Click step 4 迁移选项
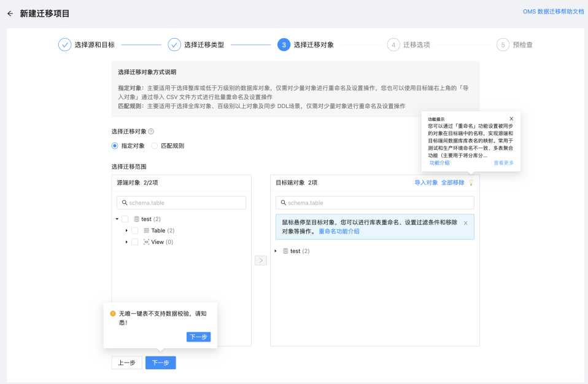Image resolution: width=588 pixels, height=384 pixels. 409,45
